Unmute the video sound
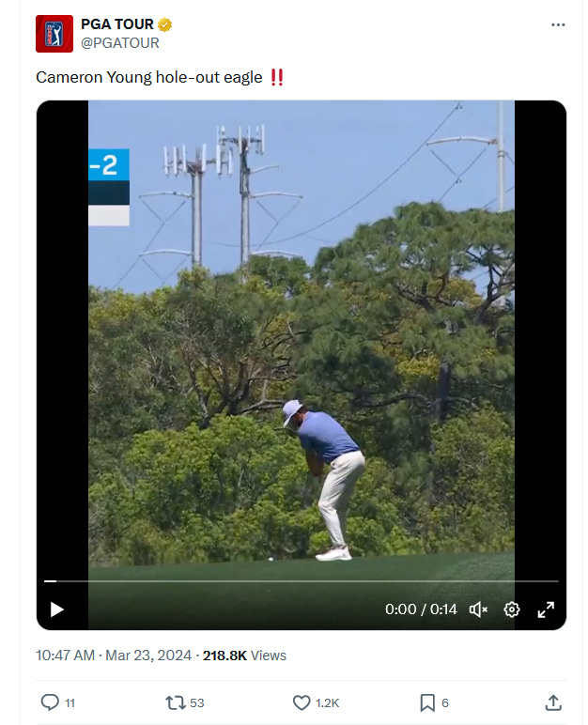The image size is (588, 725). point(478,609)
